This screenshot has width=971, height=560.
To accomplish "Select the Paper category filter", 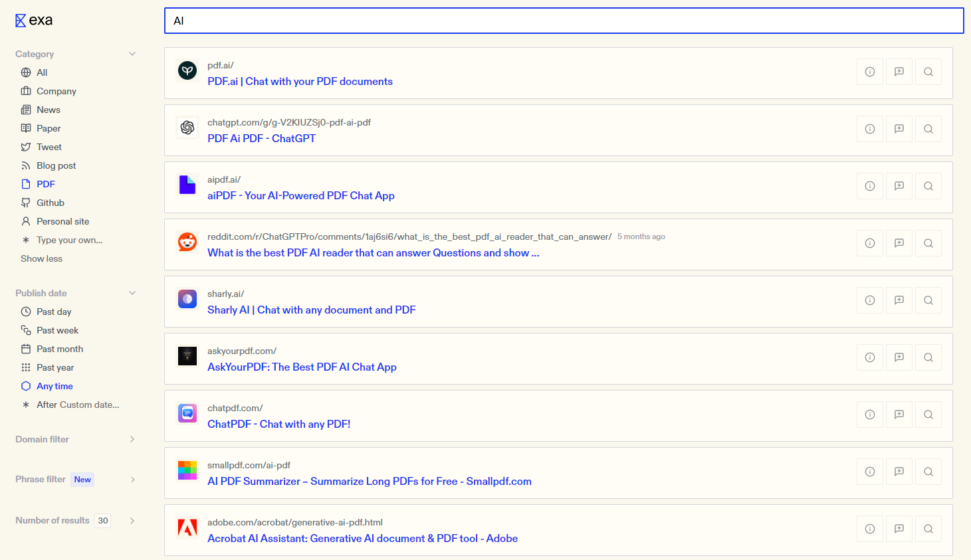I will click(41, 128).
